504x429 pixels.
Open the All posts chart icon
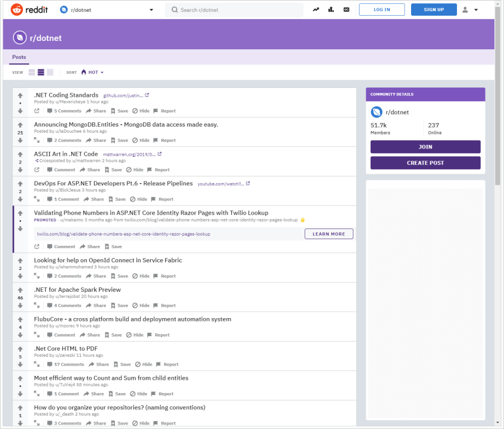331,10
